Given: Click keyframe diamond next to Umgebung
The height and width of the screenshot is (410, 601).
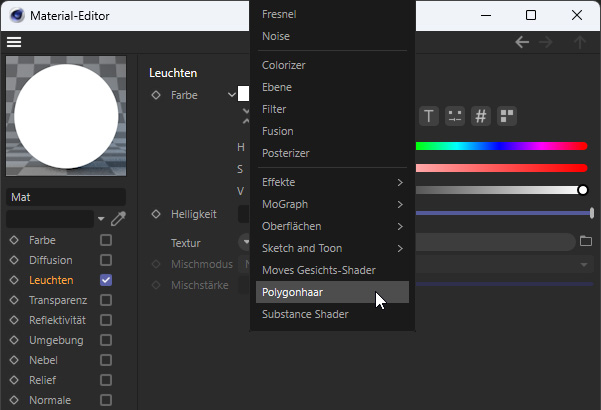Looking at the screenshot, I should coord(14,340).
